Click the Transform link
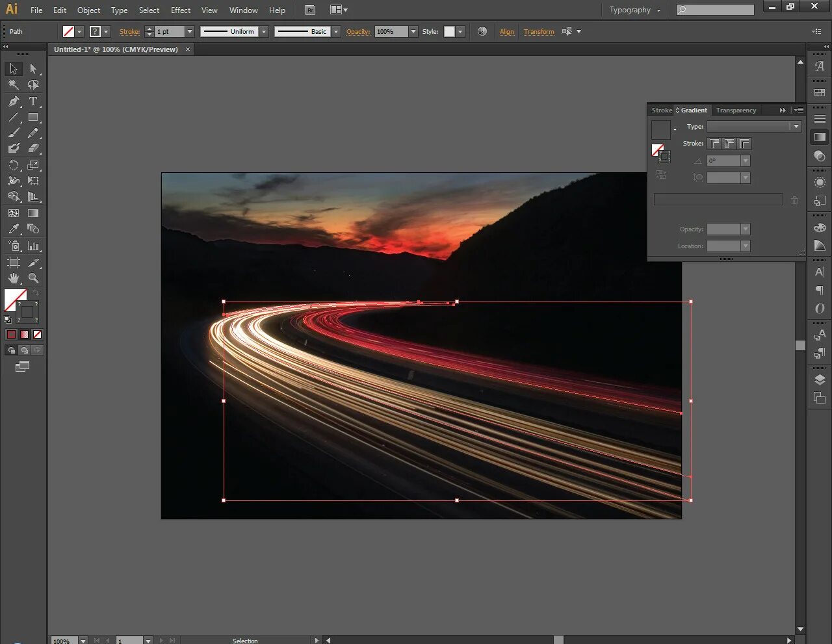 pos(539,31)
